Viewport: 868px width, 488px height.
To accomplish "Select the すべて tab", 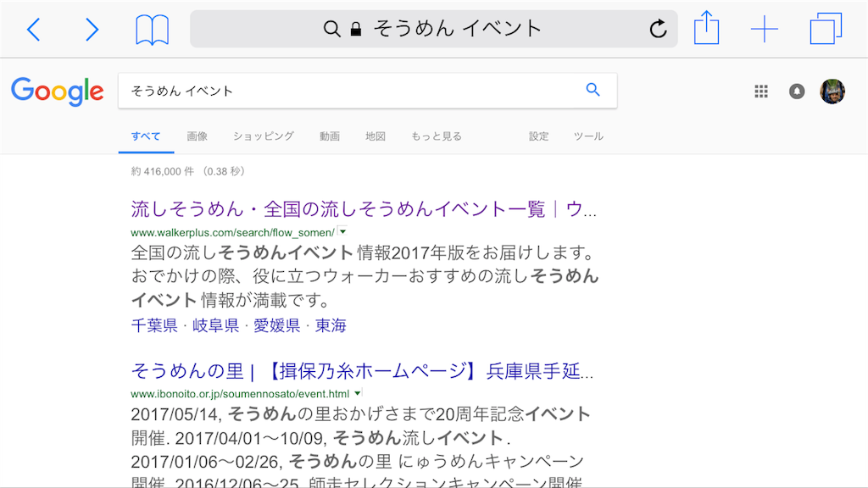I will pos(146,136).
